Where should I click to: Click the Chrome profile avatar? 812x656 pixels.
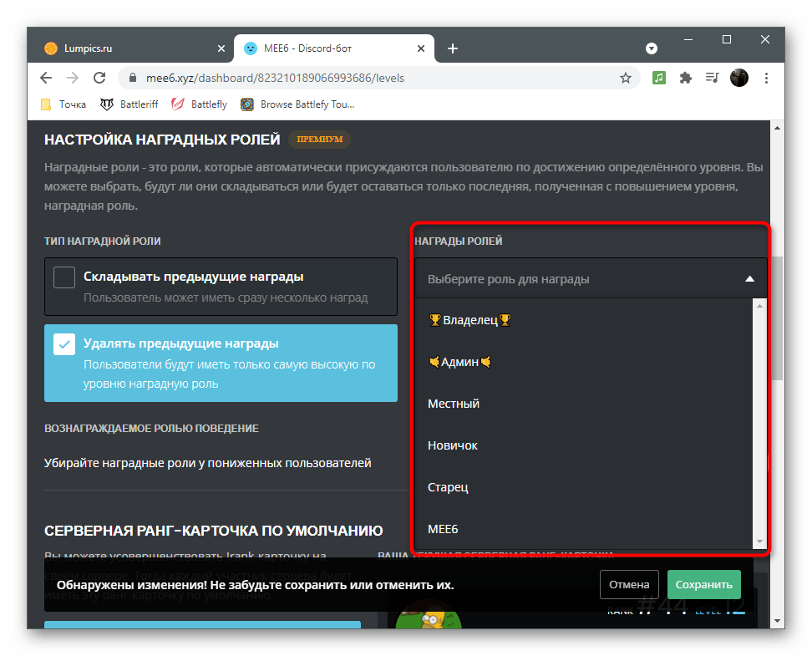739,78
